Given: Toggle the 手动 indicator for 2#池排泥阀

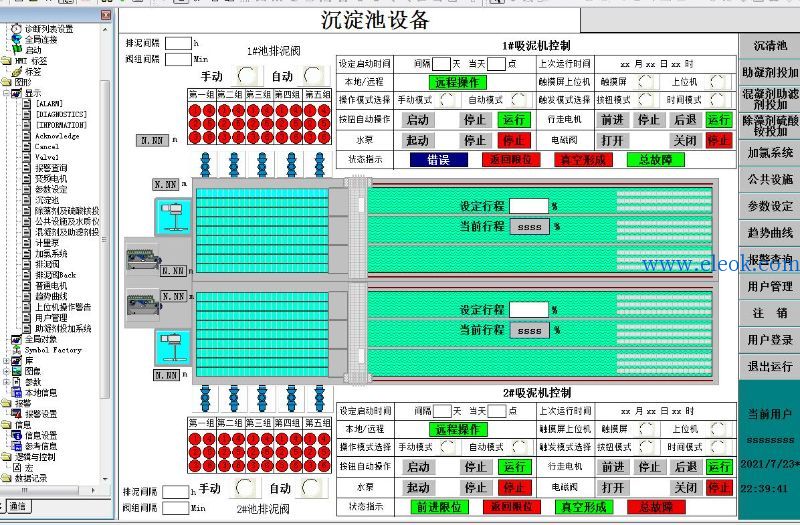Looking at the screenshot, I should point(245,488).
